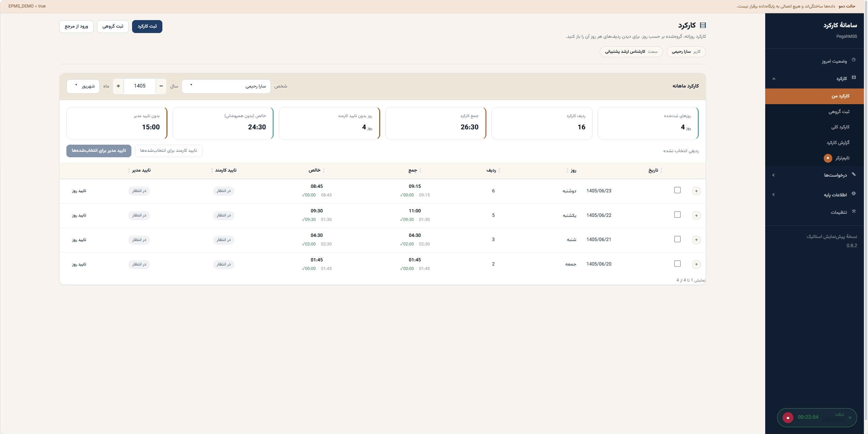Image resolution: width=868 pixels, height=434 pixels.
Task: Open the ماه dropdown showing شهریور
Action: [83, 86]
